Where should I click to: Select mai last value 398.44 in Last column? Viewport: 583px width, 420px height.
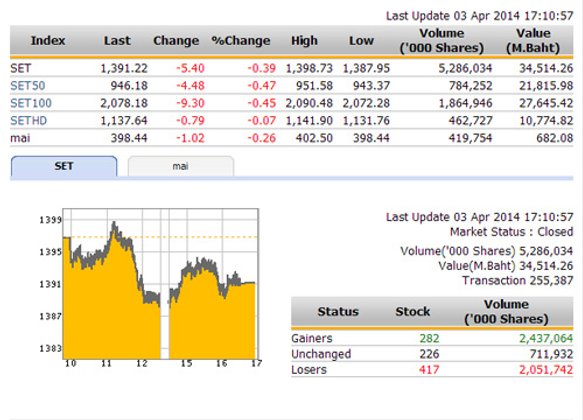coord(129,138)
